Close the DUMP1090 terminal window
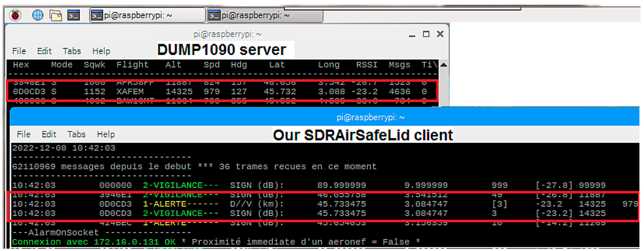 440,34
